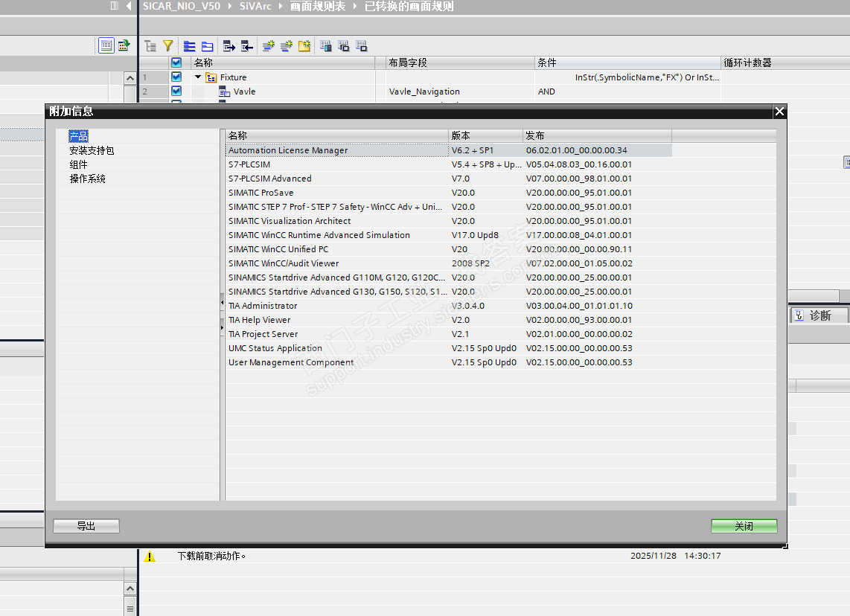Select 操作系统 in dialog list

point(87,179)
